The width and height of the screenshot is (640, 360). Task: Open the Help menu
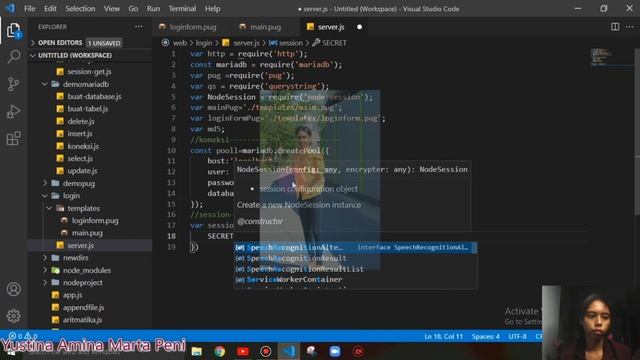(212, 9)
